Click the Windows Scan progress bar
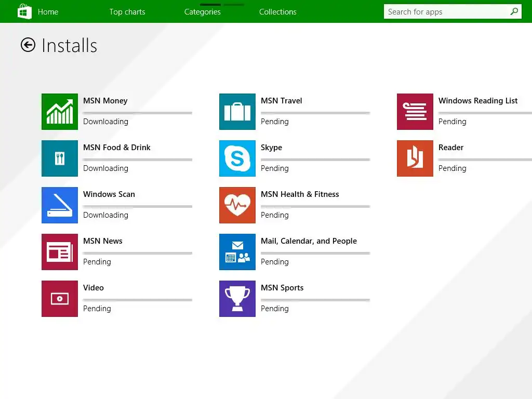 tap(137, 207)
